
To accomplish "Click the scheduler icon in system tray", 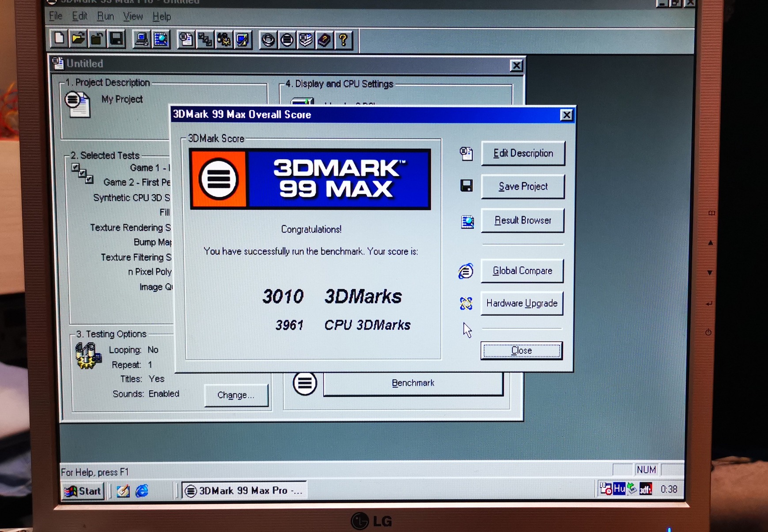I will coord(605,488).
